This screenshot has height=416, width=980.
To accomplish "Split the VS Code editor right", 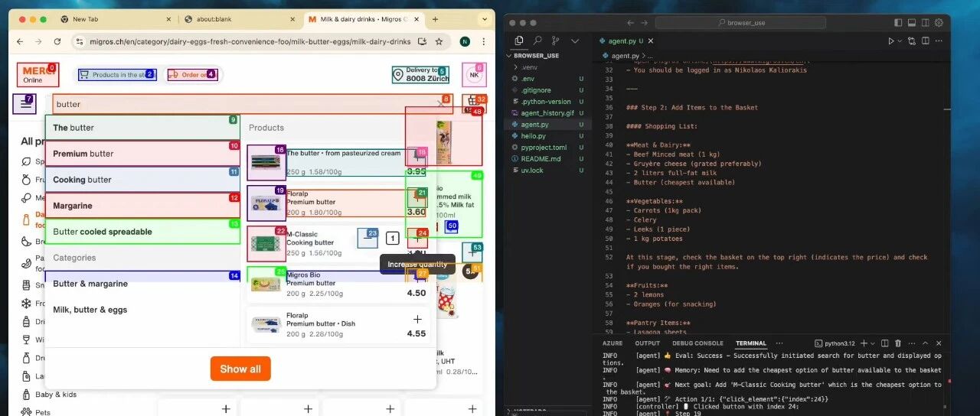I will pyautogui.click(x=925, y=41).
